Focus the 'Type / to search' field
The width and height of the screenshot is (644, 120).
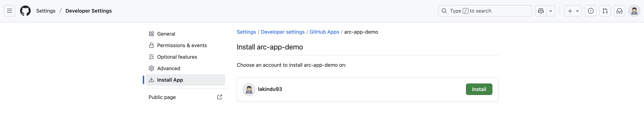(485, 11)
